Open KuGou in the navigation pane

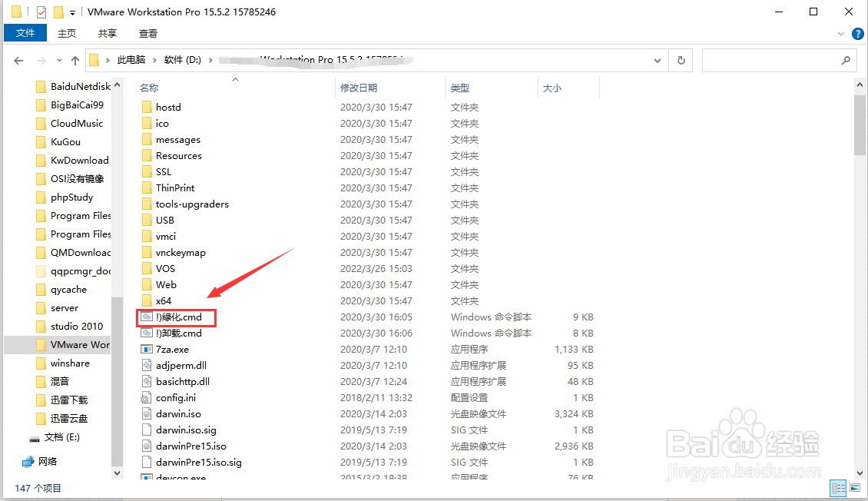(x=65, y=141)
